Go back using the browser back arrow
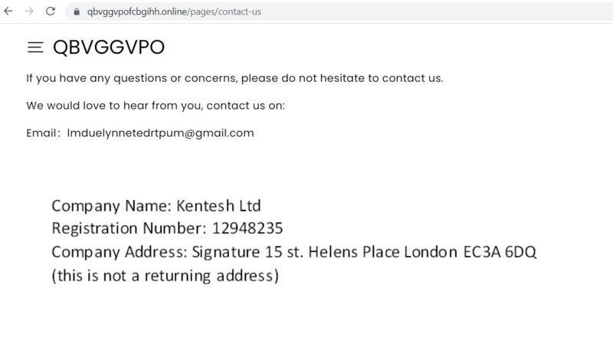Screen dimensions: 613x364 8,11
